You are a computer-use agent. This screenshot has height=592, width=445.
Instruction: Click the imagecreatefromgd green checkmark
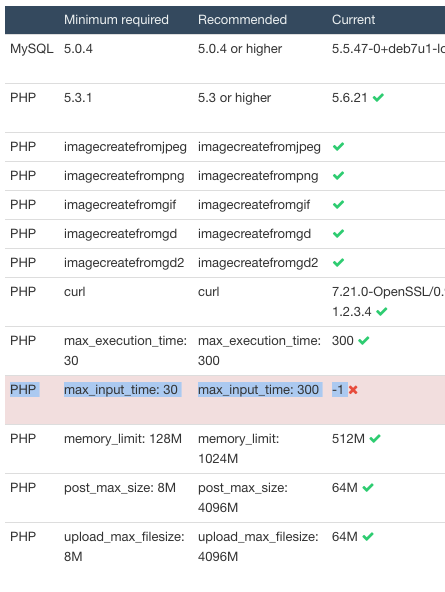point(338,234)
